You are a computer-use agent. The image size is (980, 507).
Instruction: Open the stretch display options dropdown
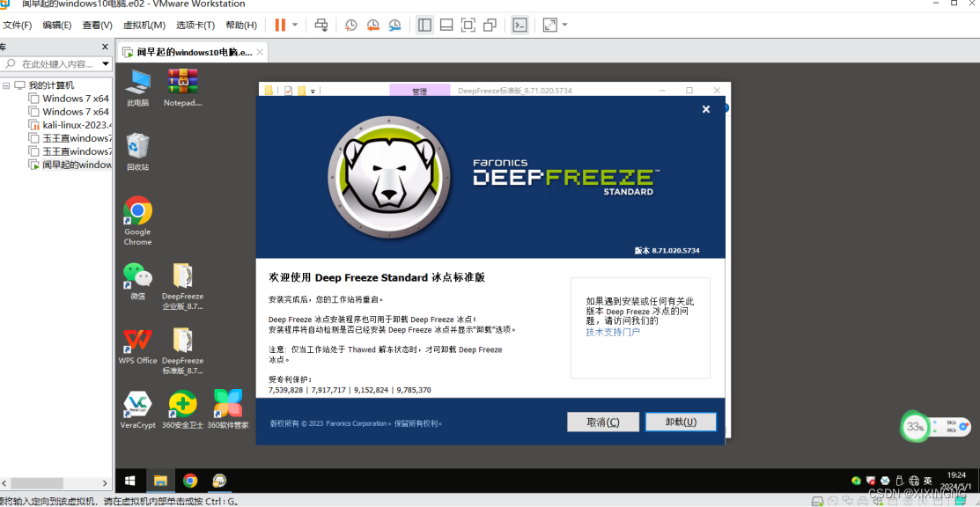[565, 25]
